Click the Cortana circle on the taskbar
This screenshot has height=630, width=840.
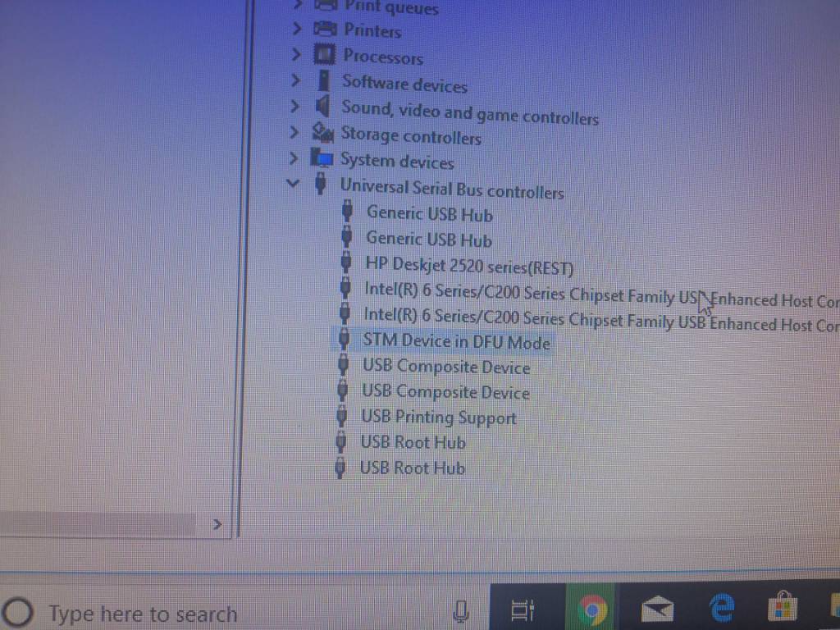click(18, 611)
